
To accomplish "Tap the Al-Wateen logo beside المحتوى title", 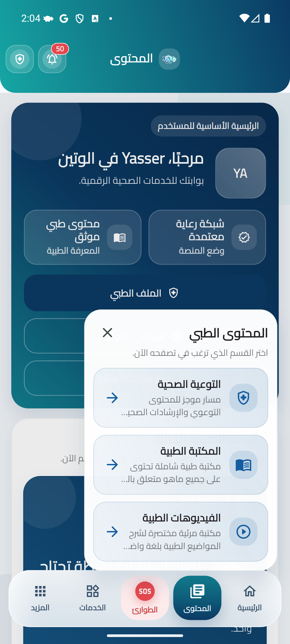I will pos(169,59).
